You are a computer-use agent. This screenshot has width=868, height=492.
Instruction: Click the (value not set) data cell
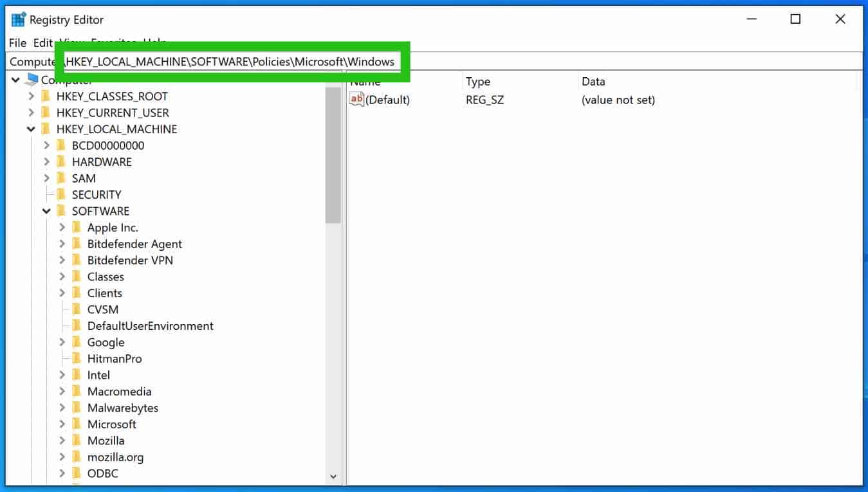[x=618, y=100]
